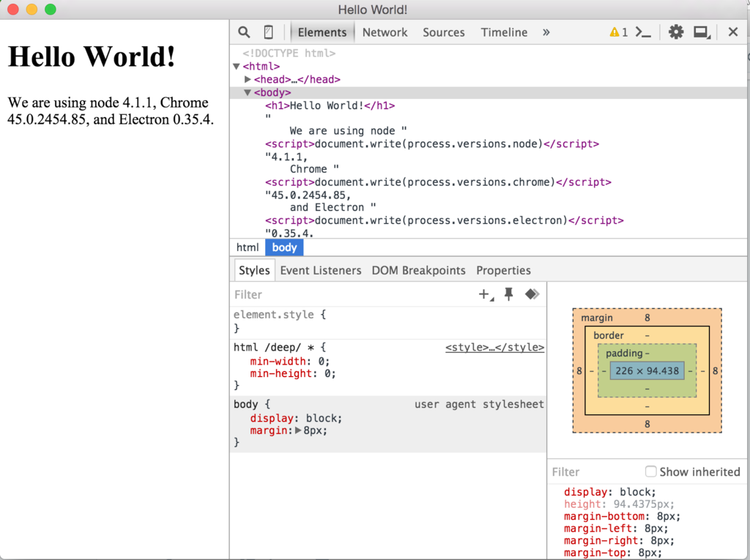Image resolution: width=750 pixels, height=560 pixels.
Task: Open the DOM Breakpoints tab
Action: coord(418,270)
